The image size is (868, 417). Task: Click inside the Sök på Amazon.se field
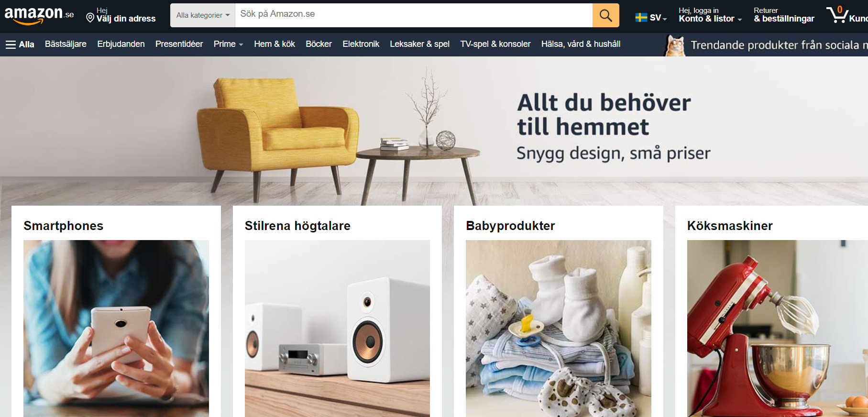(414, 15)
